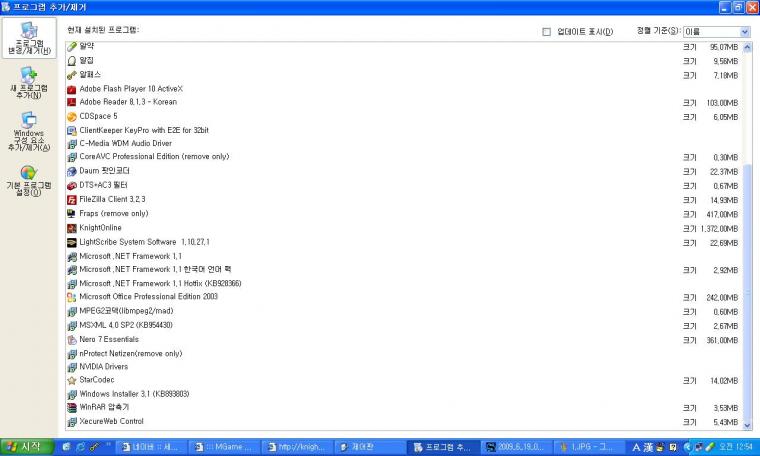Click the LightScribe System Software icon
The width and height of the screenshot is (760, 456).
point(72,242)
